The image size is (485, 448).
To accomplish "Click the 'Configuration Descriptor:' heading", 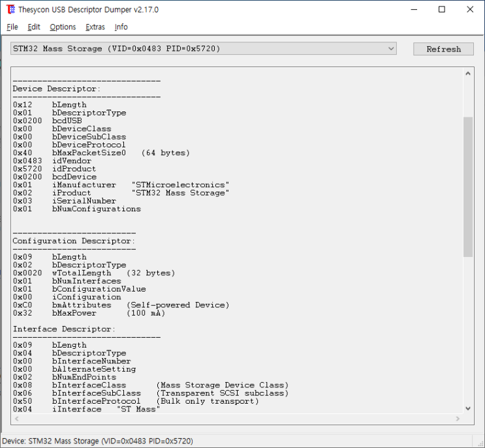I will (x=74, y=241).
